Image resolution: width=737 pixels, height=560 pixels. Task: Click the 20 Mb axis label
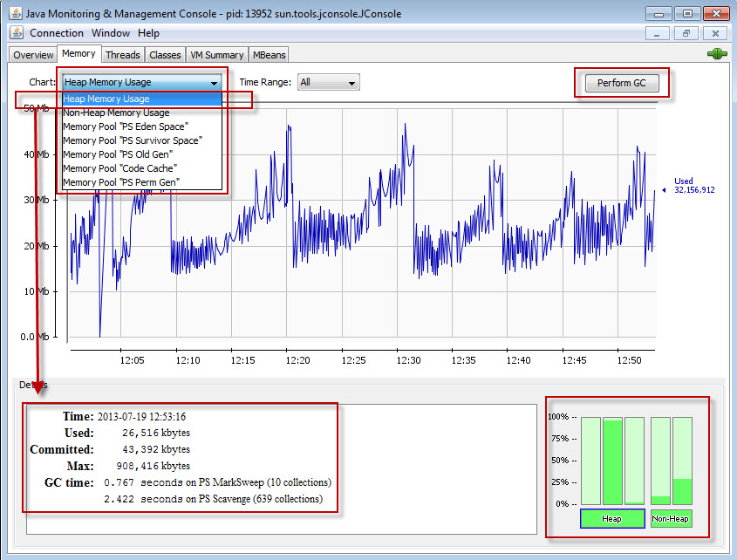[36, 246]
